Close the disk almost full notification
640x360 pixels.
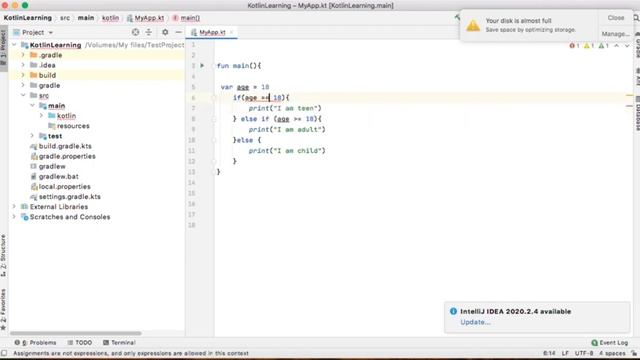click(616, 18)
